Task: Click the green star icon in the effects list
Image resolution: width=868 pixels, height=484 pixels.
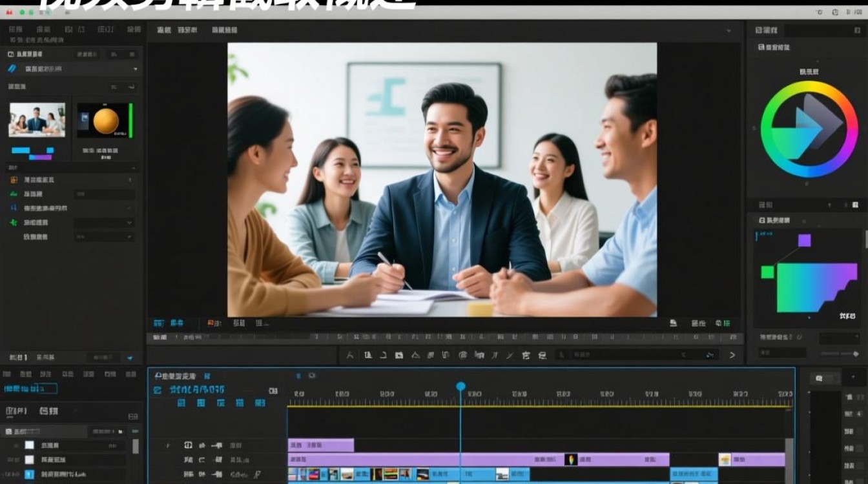Action: point(14,222)
